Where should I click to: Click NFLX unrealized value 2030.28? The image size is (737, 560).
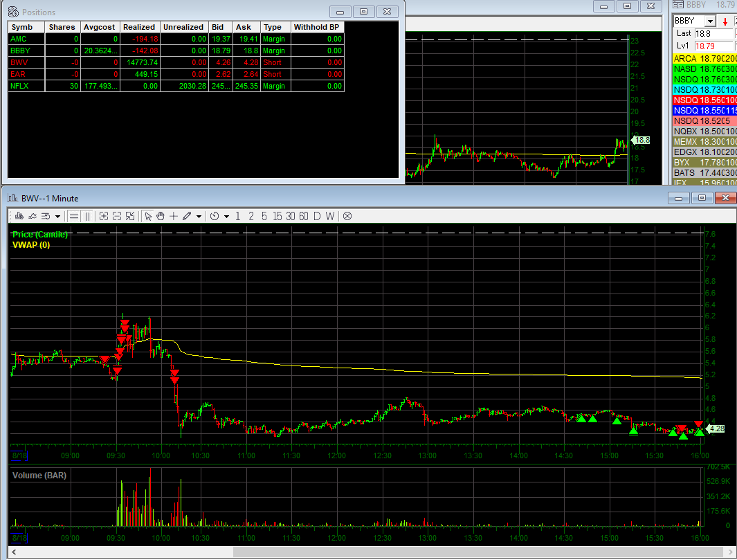(x=192, y=86)
